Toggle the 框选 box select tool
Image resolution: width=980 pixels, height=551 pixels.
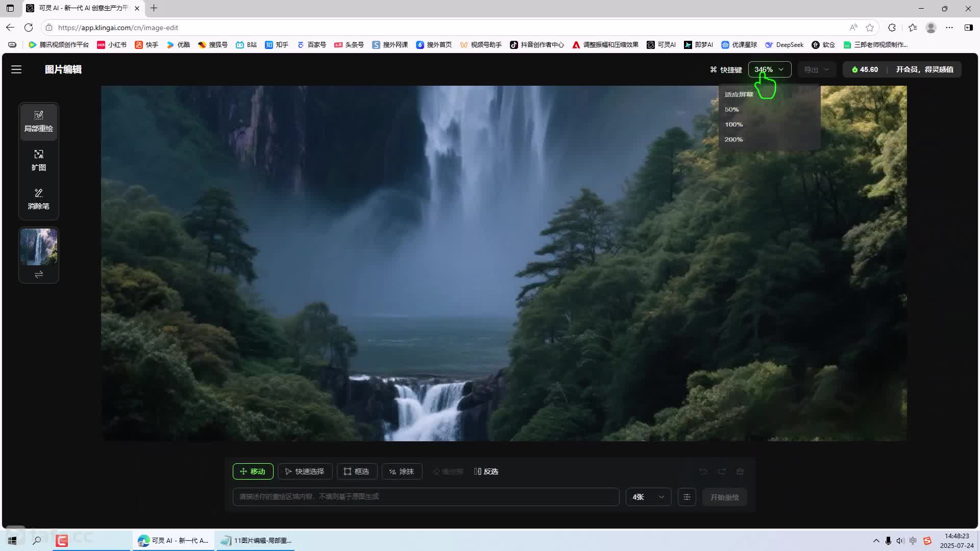[357, 471]
